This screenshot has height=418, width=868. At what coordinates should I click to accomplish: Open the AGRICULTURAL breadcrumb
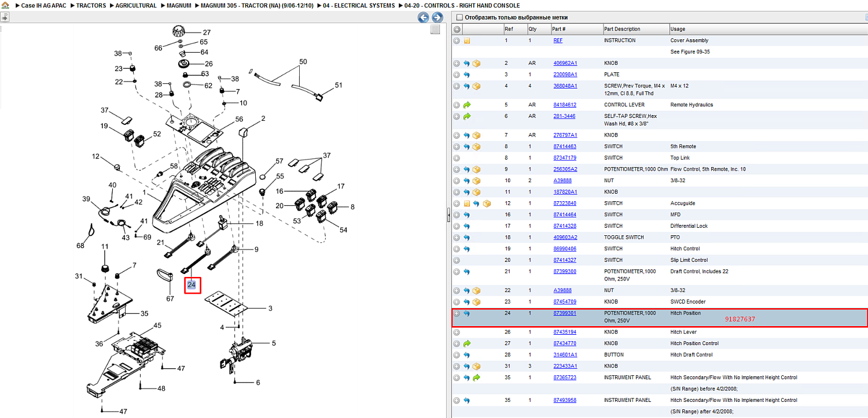pyautogui.click(x=136, y=5)
